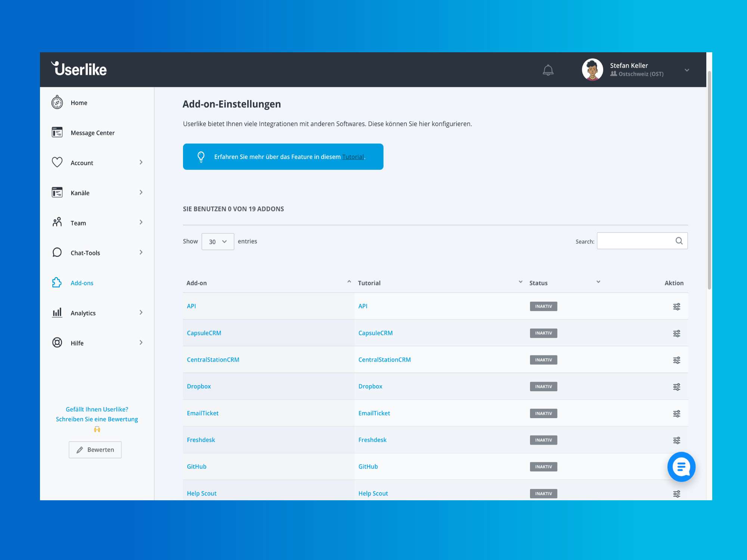Screen dimensions: 747x560
Task: Click Stefan Keller's profile avatar
Action: coord(592,69)
